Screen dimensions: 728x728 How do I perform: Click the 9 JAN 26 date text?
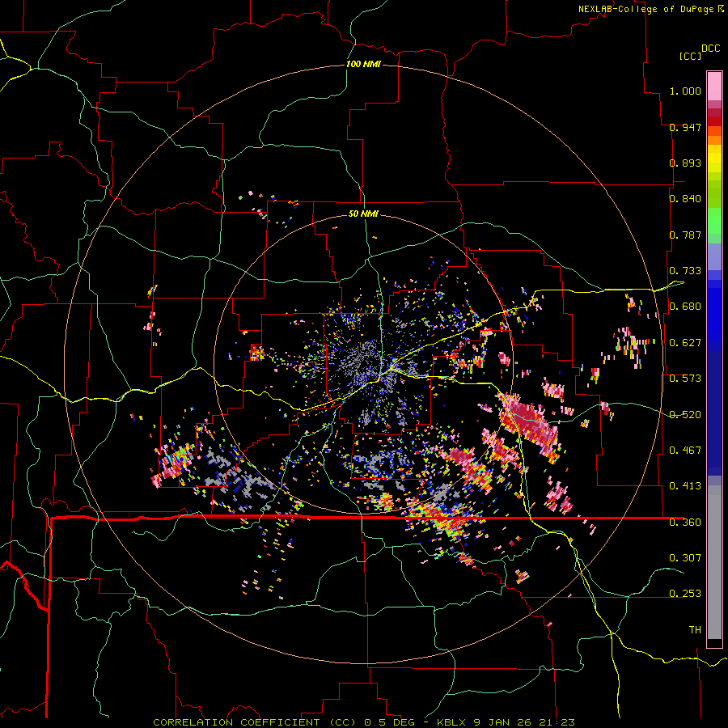point(503,722)
